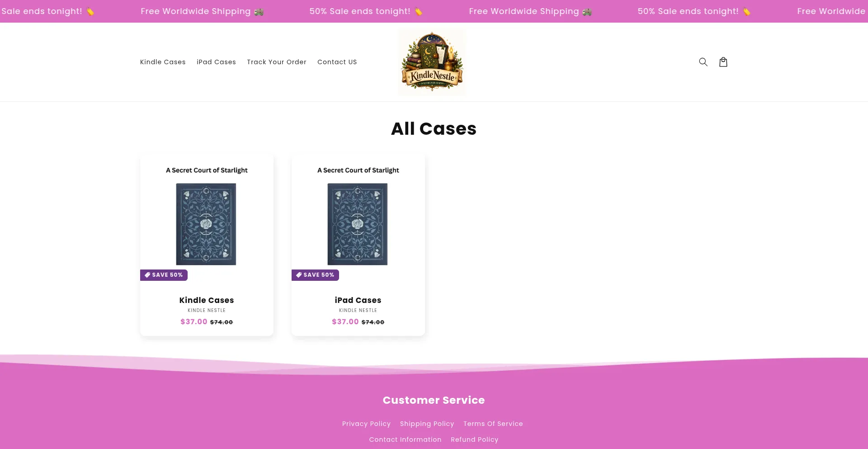Click the $74.00 crossed-out price on Kindle Cases
The width and height of the screenshot is (868, 449).
[222, 322]
